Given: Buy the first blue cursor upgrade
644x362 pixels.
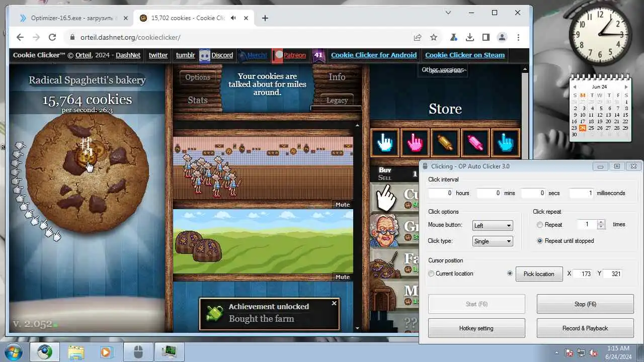Looking at the screenshot, I should (x=385, y=142).
